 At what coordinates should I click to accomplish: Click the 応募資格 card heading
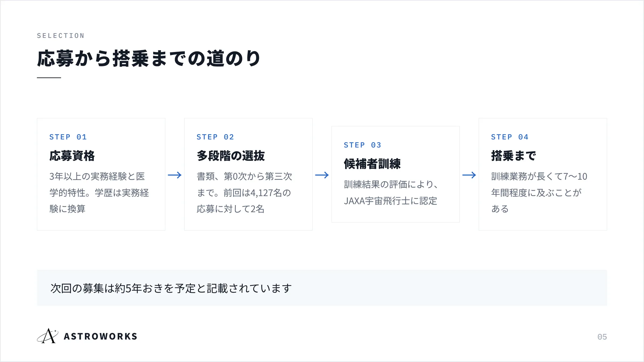tap(72, 156)
